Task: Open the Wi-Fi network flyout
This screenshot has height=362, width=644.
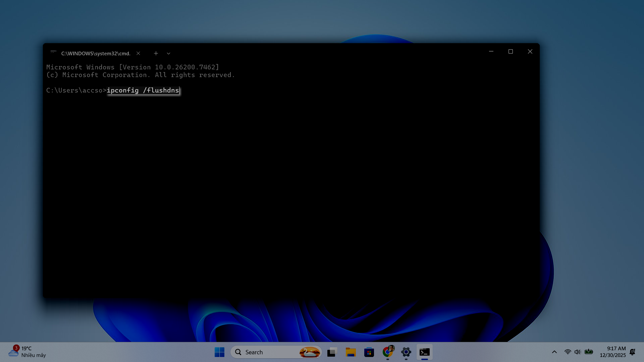Action: pos(568,352)
